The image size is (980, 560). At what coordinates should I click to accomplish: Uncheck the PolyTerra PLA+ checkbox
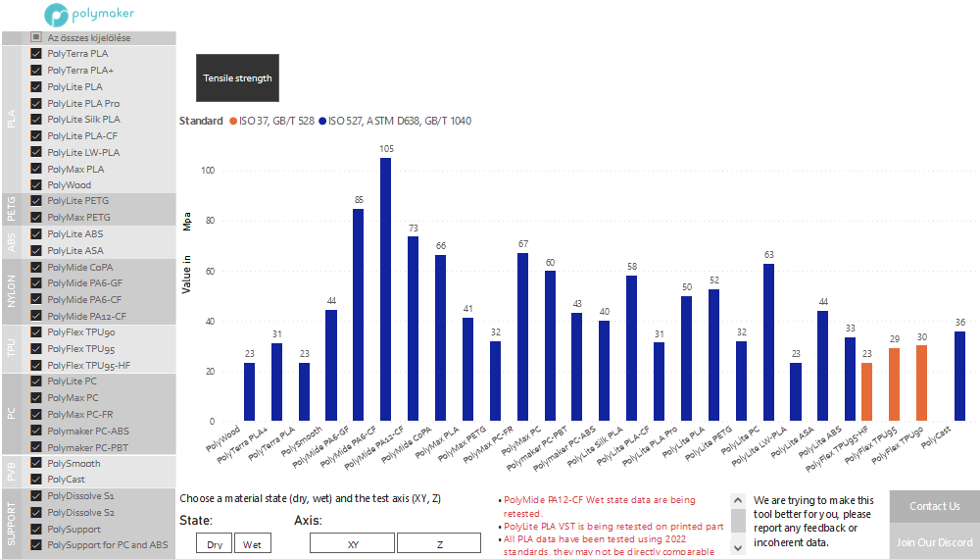click(x=36, y=70)
